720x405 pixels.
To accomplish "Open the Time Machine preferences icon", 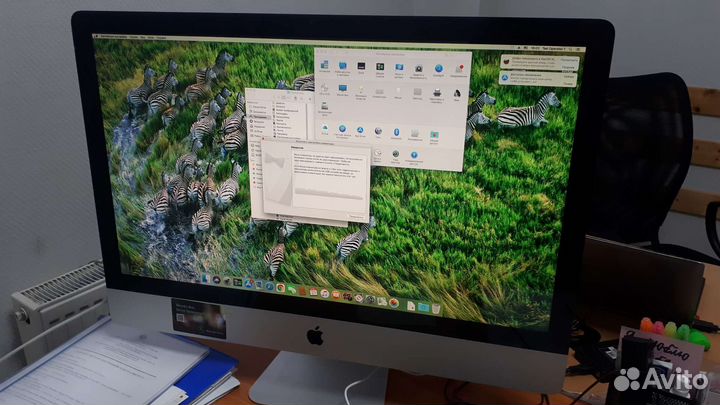I will (396, 154).
